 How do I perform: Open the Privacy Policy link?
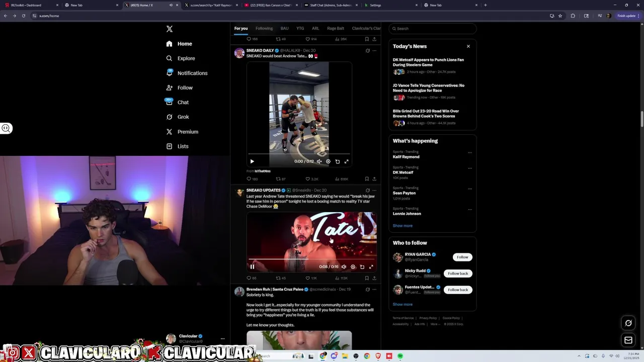[x=428, y=318]
